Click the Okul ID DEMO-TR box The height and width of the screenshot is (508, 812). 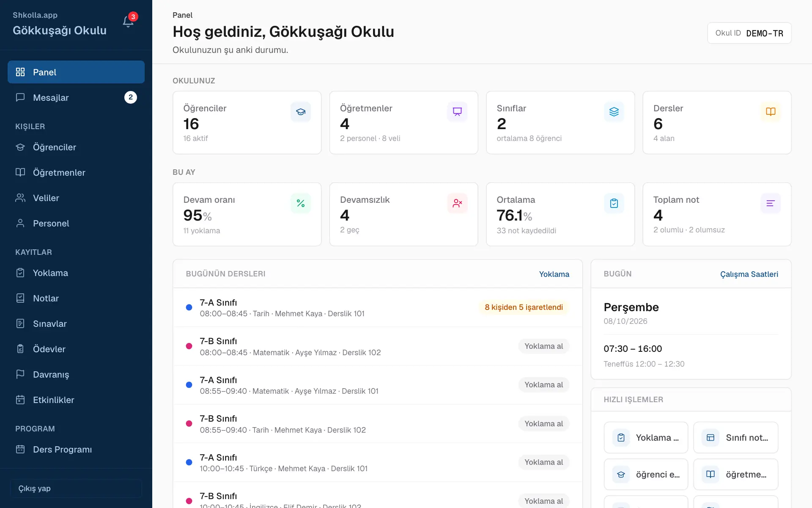coord(749,33)
